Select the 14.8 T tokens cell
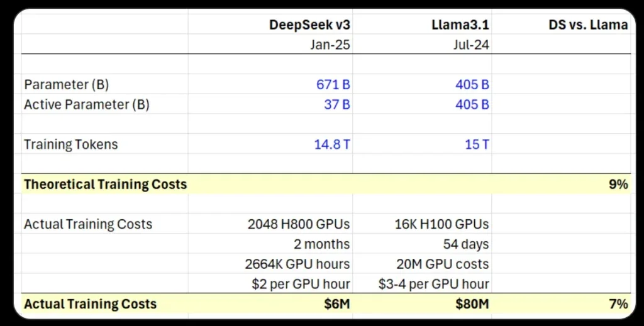Screen dimensions: 644x326 [332, 144]
